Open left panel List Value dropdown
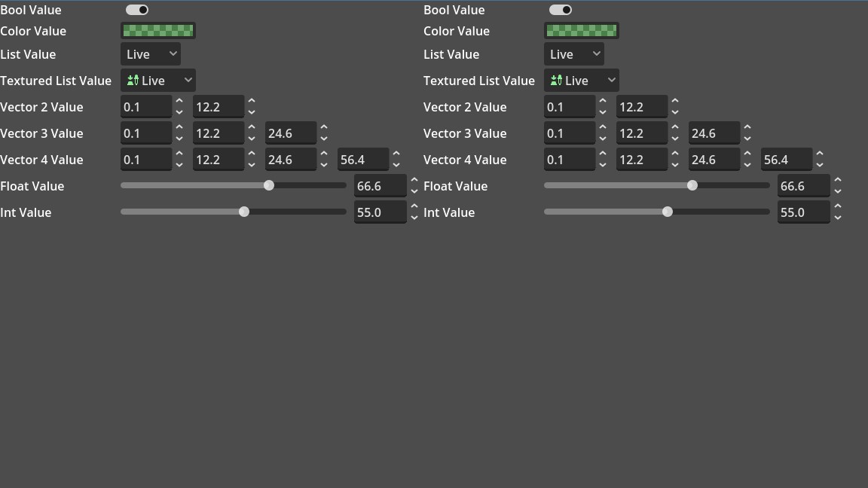868x488 pixels. pyautogui.click(x=151, y=54)
